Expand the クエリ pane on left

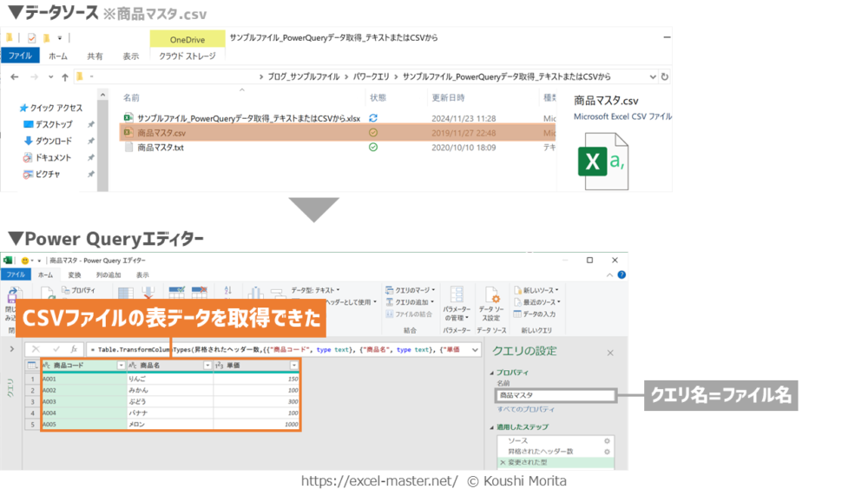11,349
